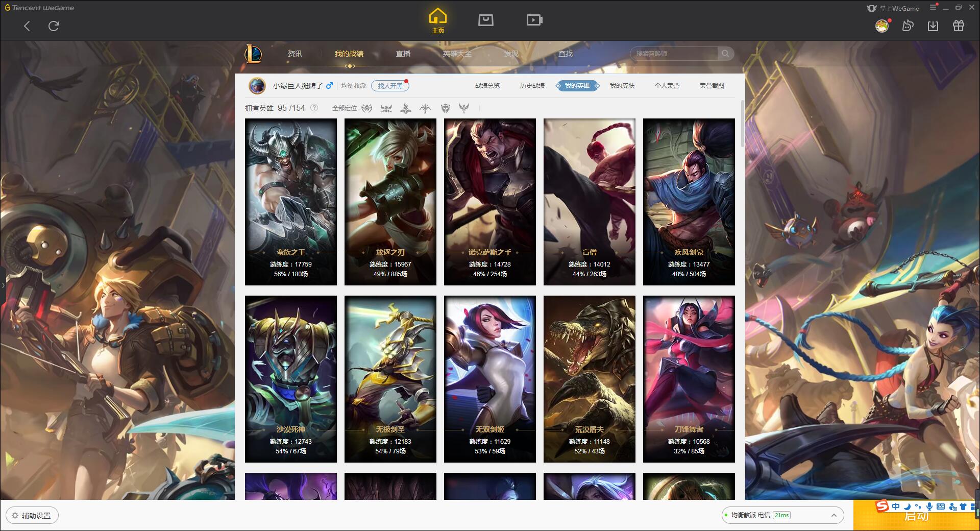Filter by shield role icon
Image resolution: width=980 pixels, height=531 pixels.
click(x=445, y=108)
